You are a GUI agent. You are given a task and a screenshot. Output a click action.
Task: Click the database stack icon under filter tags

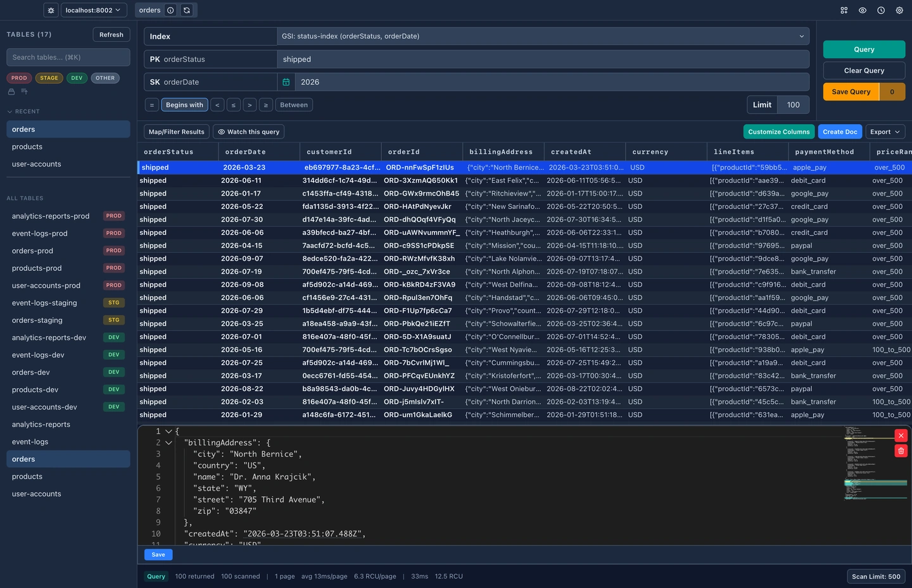[11, 92]
